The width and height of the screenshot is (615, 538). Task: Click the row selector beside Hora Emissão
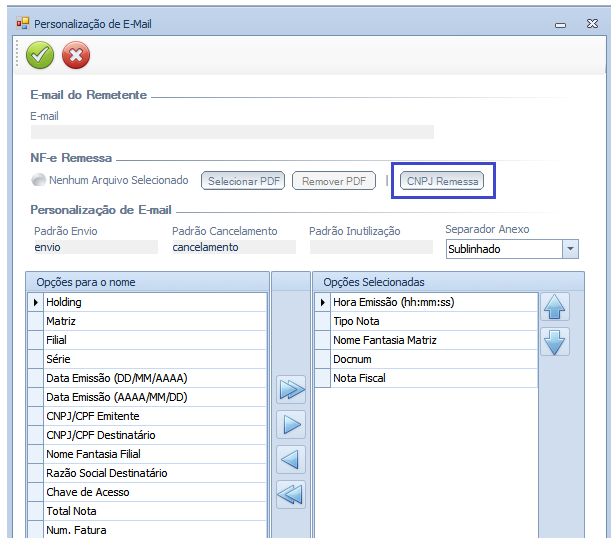pyautogui.click(x=322, y=302)
